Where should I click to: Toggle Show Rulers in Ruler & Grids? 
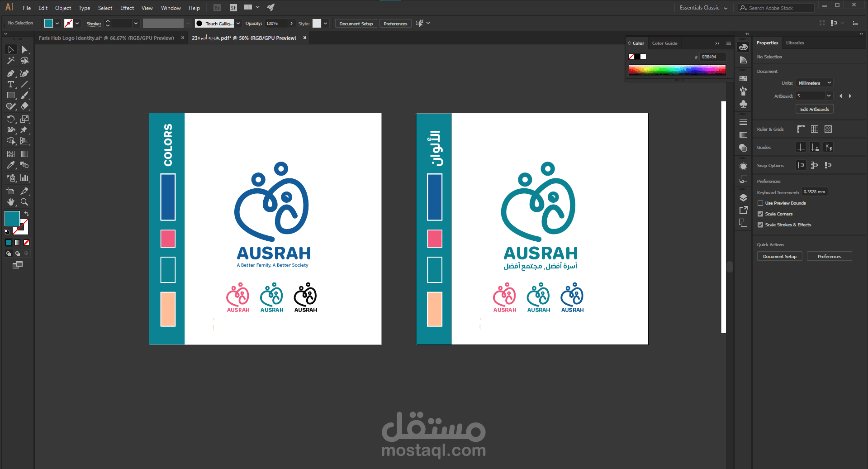tap(801, 129)
